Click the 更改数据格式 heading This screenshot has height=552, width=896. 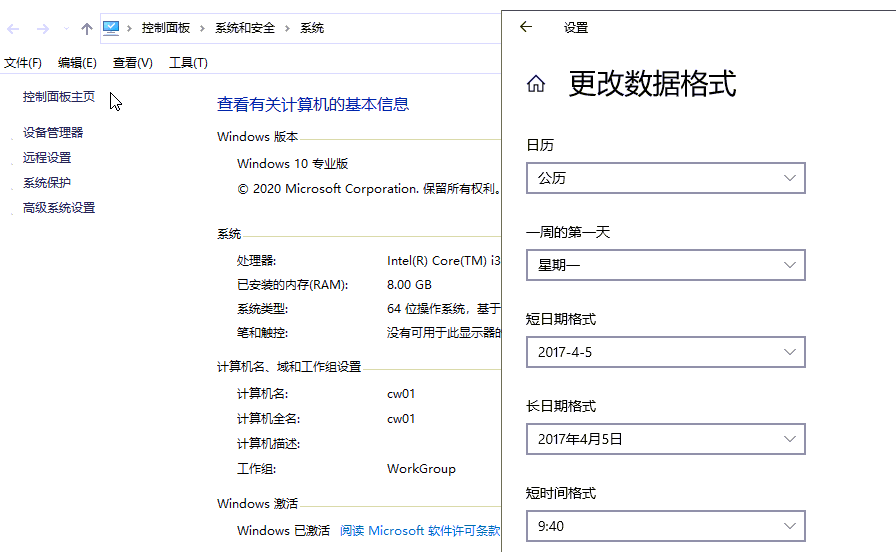(x=652, y=83)
